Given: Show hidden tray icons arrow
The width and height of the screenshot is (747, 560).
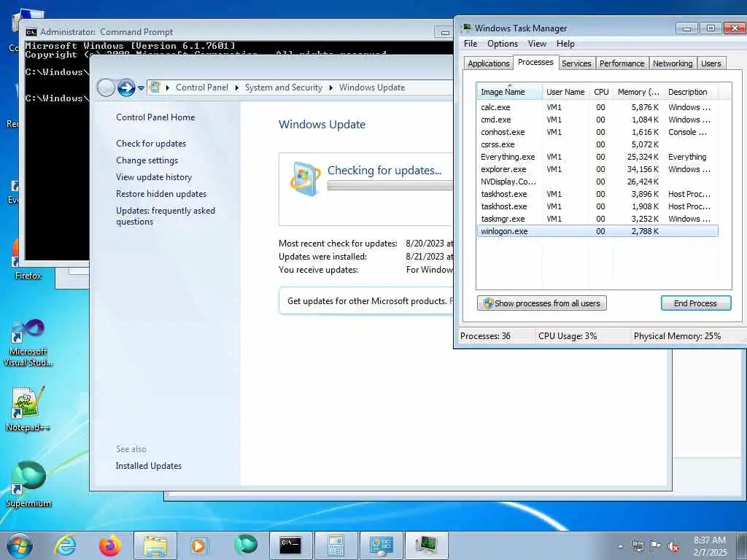Looking at the screenshot, I should click(x=620, y=546).
